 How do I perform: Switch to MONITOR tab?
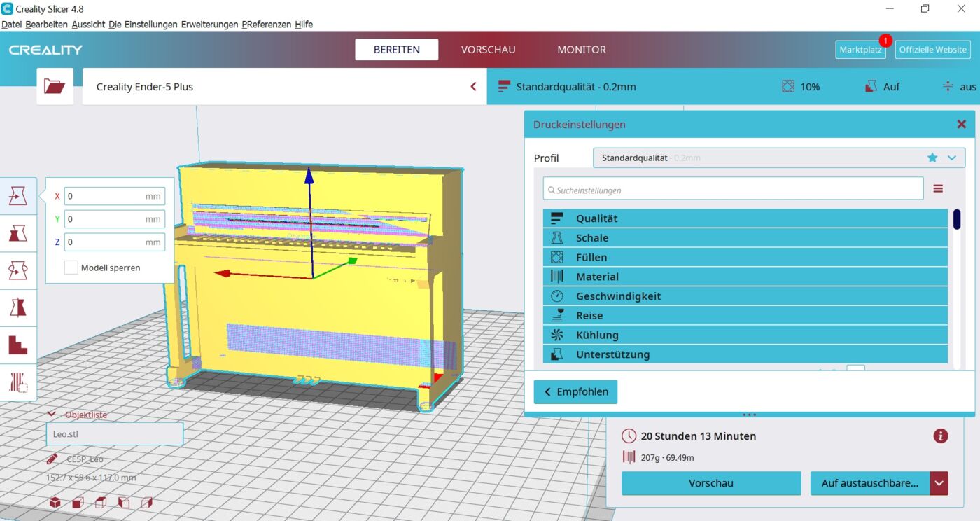(582, 49)
